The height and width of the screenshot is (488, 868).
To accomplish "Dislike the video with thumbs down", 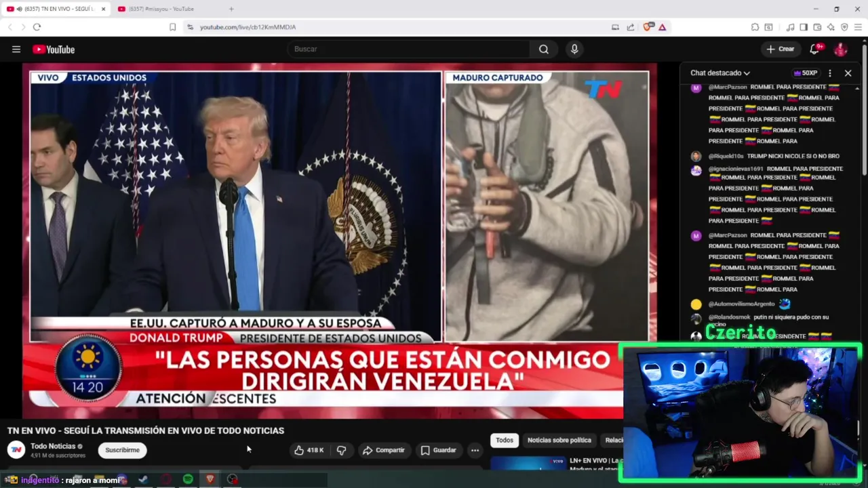I will click(x=342, y=450).
